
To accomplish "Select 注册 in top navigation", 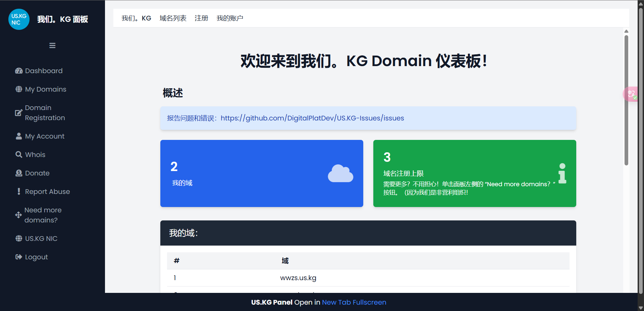I will [x=201, y=18].
